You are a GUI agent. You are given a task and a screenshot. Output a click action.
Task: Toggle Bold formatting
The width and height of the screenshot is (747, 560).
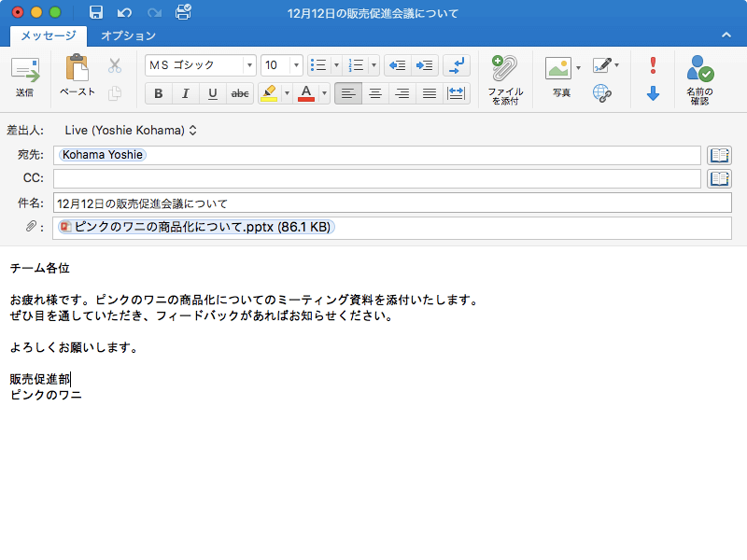158,93
